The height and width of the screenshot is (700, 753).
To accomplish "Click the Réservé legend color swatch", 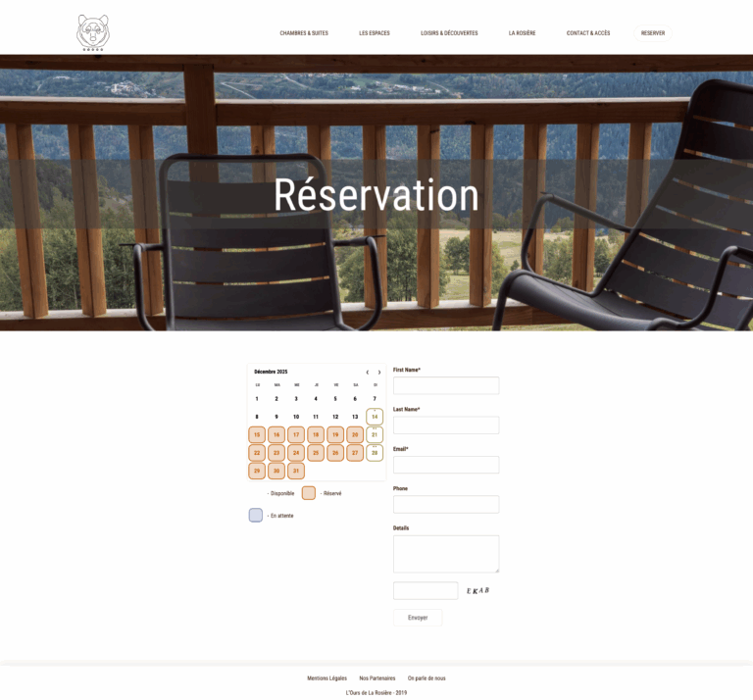I will (x=308, y=493).
